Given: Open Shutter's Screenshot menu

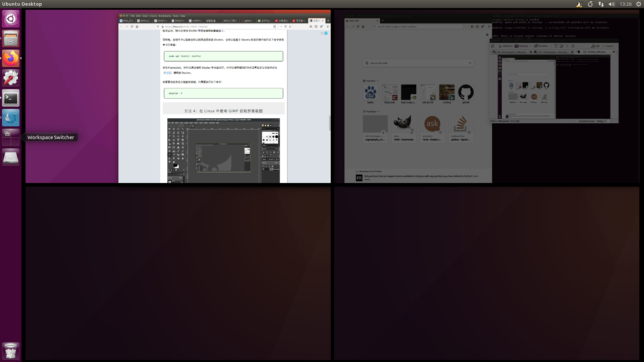Looking at the screenshot, I should [526, 41].
